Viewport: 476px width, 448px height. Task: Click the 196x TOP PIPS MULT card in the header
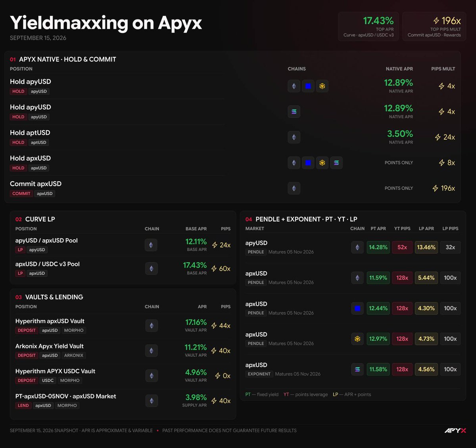[x=434, y=26]
